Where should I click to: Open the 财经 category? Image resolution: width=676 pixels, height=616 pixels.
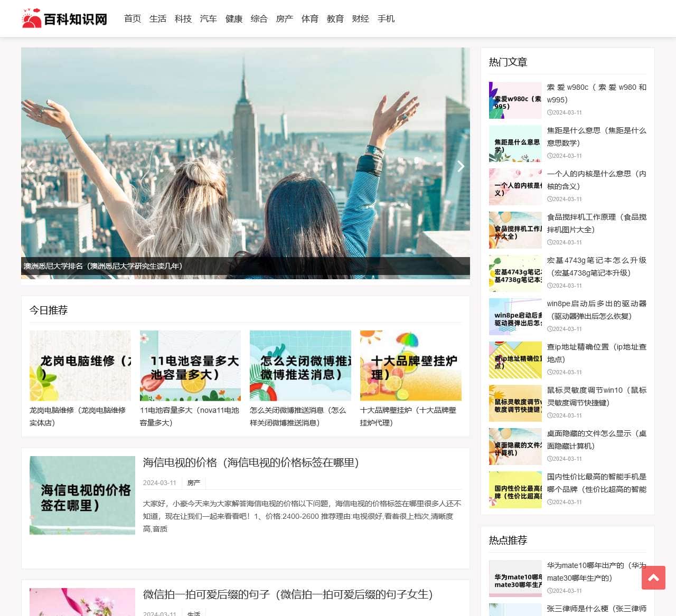(x=361, y=18)
